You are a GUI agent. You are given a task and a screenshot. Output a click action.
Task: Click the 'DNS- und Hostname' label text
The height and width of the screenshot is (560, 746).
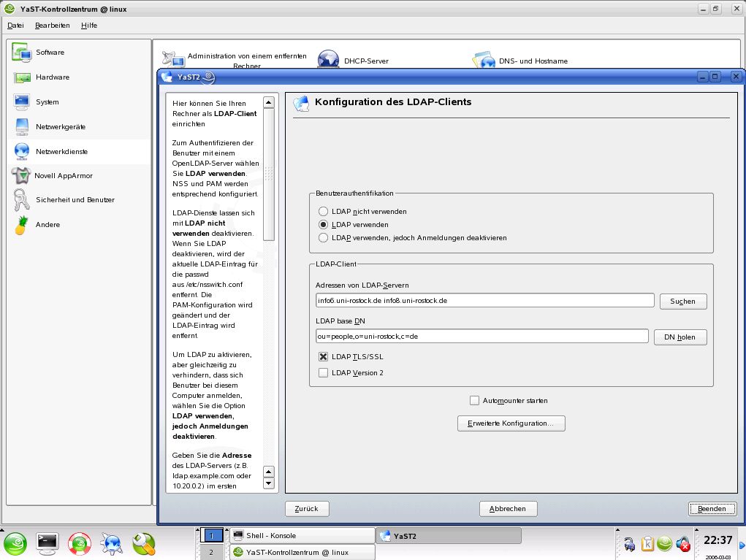[533, 61]
